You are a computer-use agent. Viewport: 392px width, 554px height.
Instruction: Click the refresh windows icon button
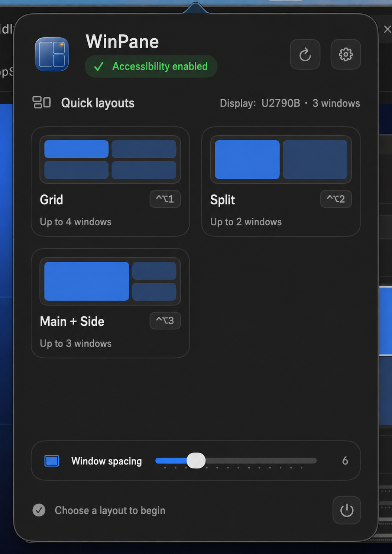305,54
